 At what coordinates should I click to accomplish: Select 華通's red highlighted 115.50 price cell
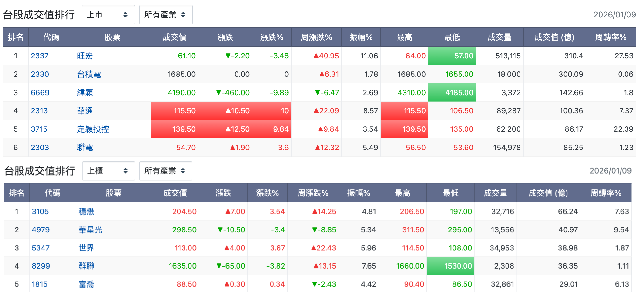coord(174,110)
